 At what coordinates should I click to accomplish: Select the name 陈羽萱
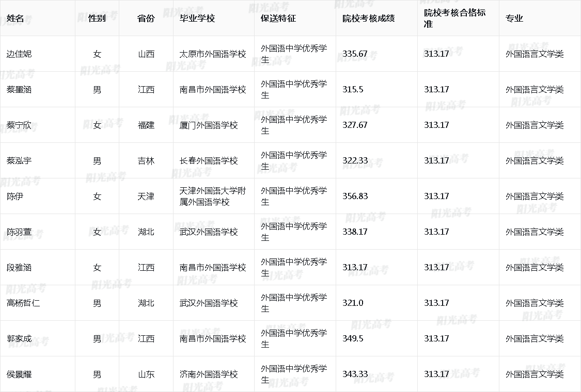click(19, 232)
